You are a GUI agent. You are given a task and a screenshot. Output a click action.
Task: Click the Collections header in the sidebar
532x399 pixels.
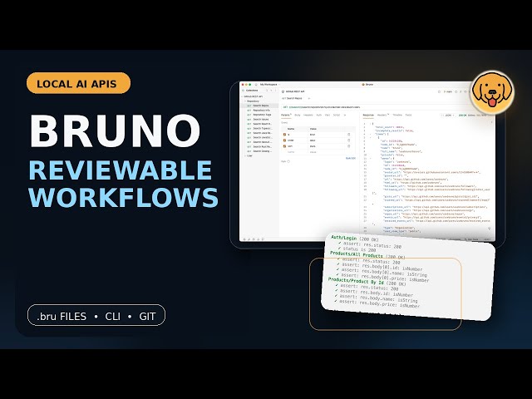252,91
